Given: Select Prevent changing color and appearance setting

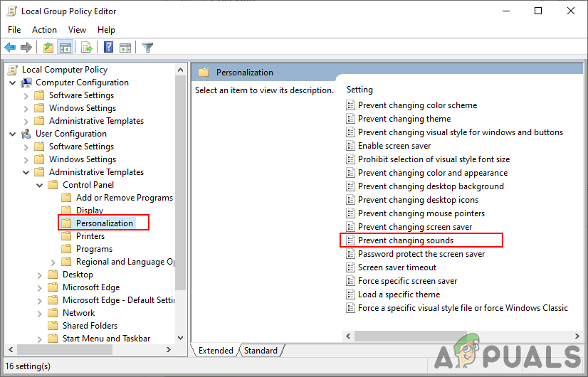Looking at the screenshot, I should click(x=433, y=173).
